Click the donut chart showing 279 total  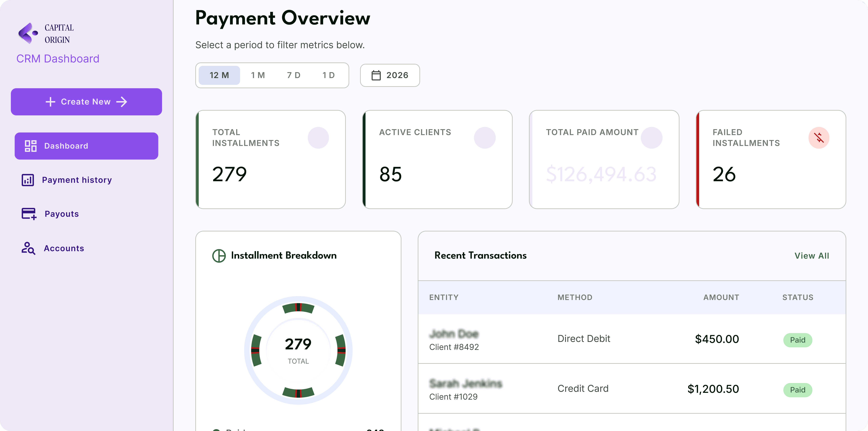[x=298, y=350]
